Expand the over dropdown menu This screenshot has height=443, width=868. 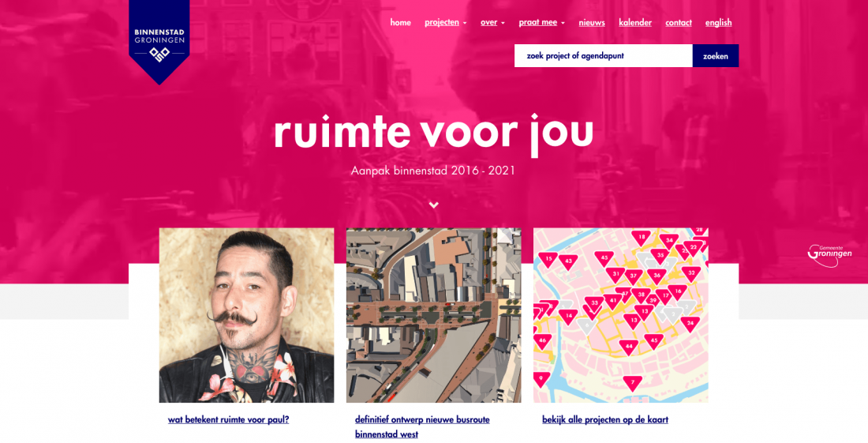(492, 23)
